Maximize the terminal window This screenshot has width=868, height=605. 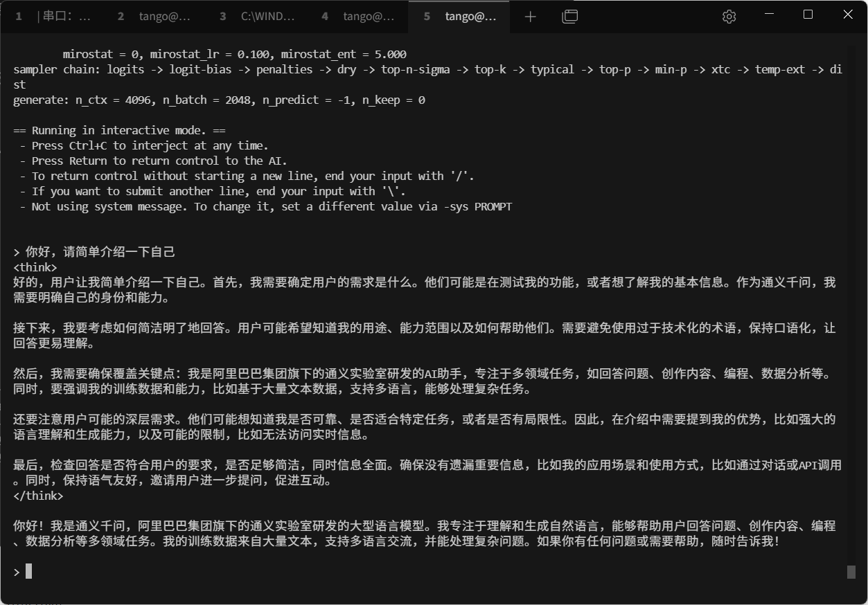[808, 15]
